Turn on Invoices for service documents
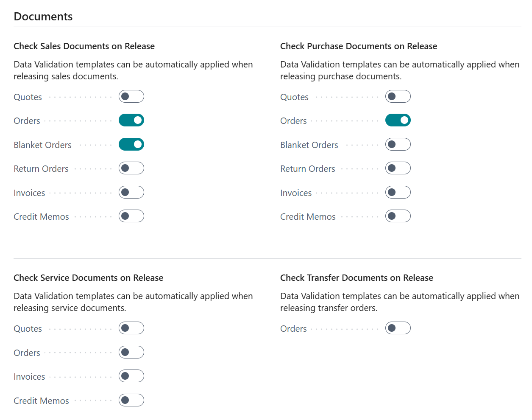 click(131, 376)
